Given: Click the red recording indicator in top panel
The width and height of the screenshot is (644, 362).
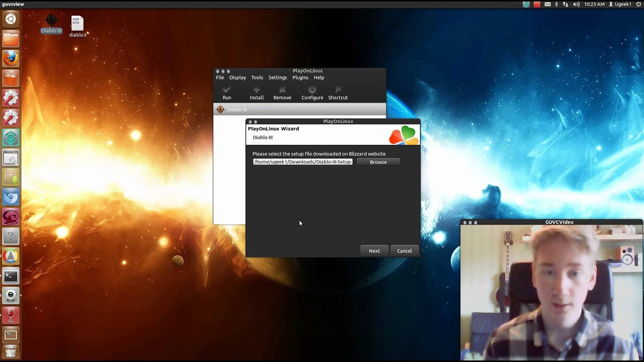Looking at the screenshot, I should (x=537, y=4).
